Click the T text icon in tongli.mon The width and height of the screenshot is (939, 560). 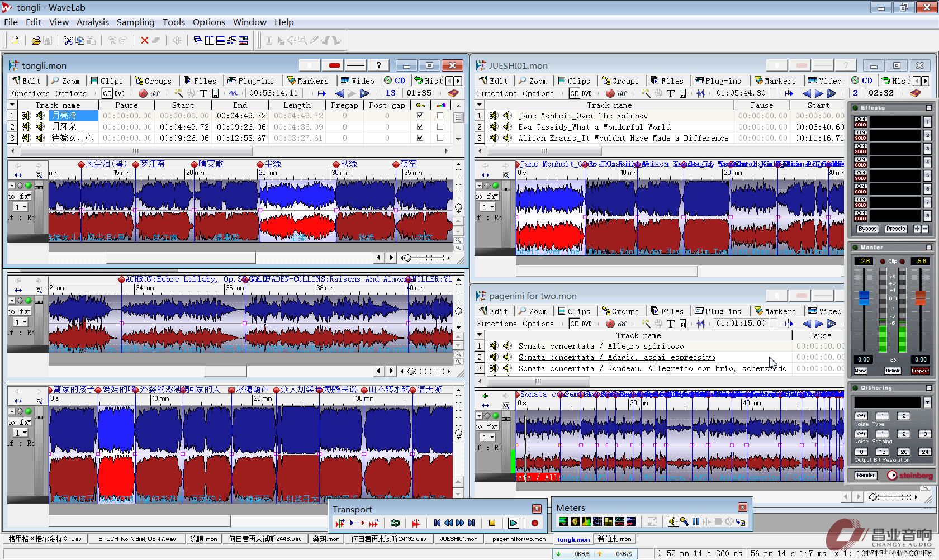(x=203, y=93)
